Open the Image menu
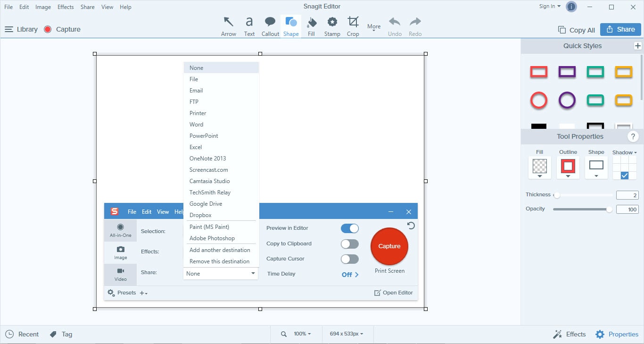Image resolution: width=644 pixels, height=344 pixels. (x=43, y=7)
